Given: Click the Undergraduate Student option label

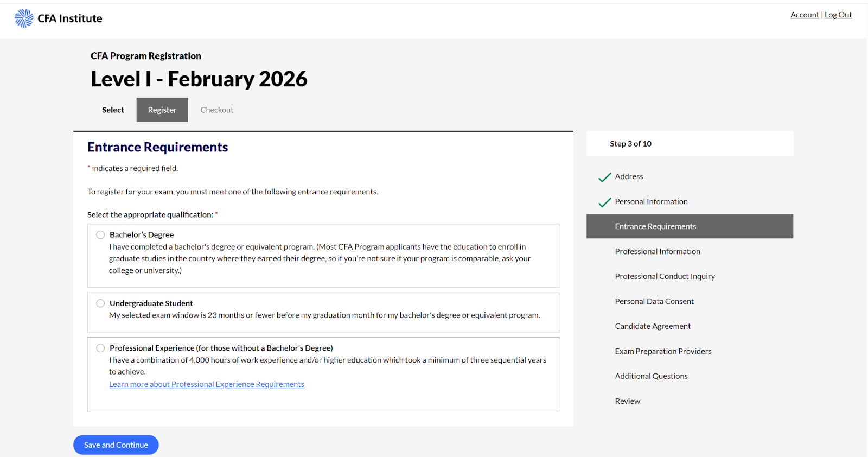Looking at the screenshot, I should click(x=151, y=303).
